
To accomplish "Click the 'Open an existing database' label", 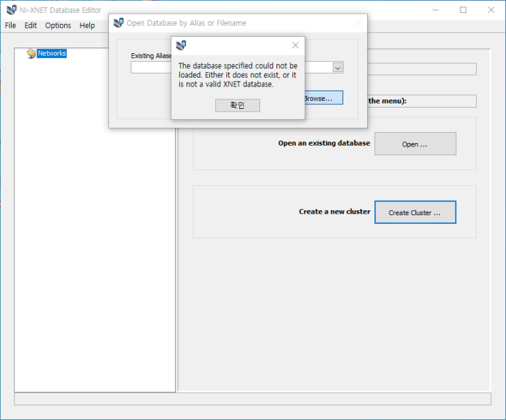I will pos(324,143).
